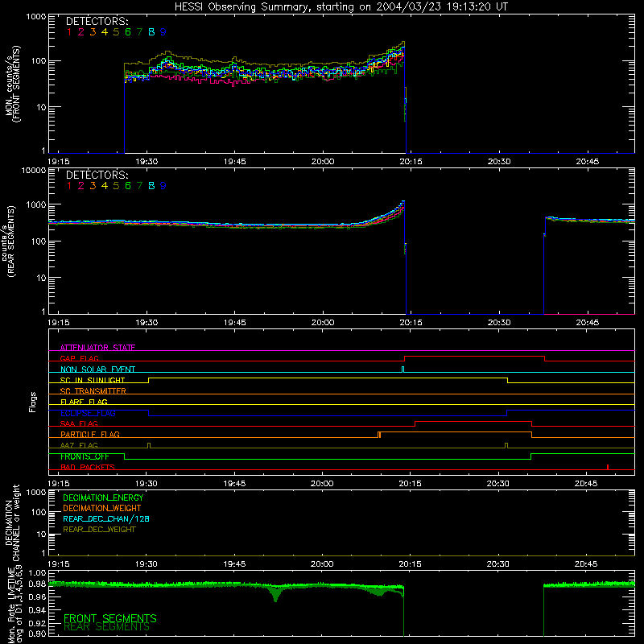Click the AAZ_FLAG pulse near 20:31
Image resolution: width=644 pixels, height=644 pixels.
(506, 445)
